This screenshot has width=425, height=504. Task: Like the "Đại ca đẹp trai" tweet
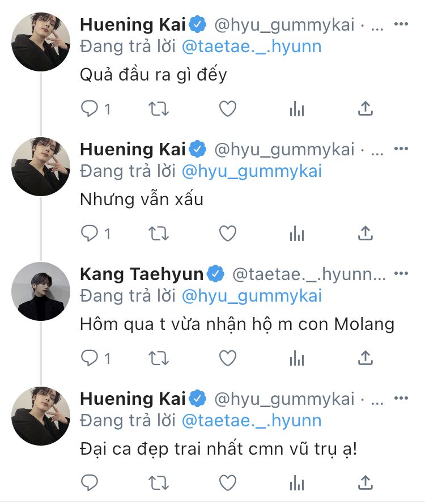coord(228,482)
